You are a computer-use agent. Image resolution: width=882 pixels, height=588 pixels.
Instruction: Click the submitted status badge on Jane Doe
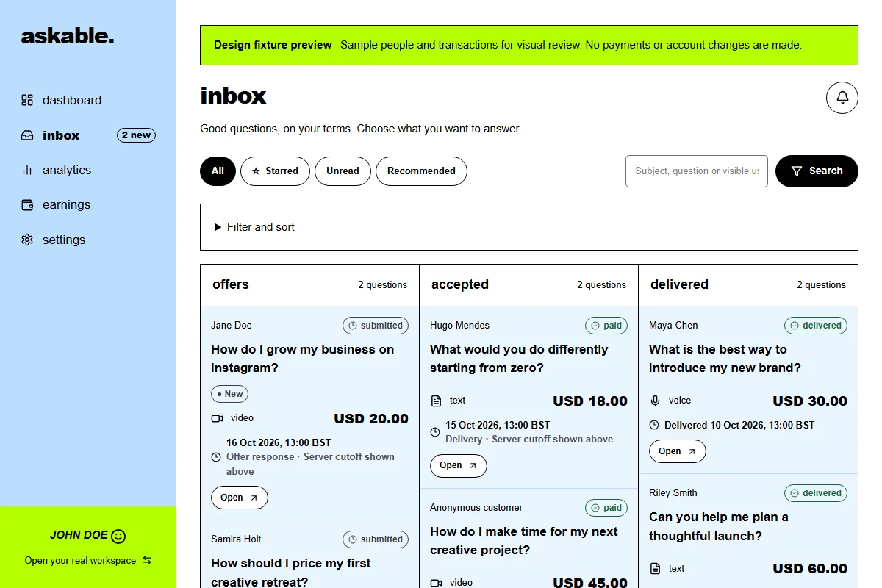(376, 326)
